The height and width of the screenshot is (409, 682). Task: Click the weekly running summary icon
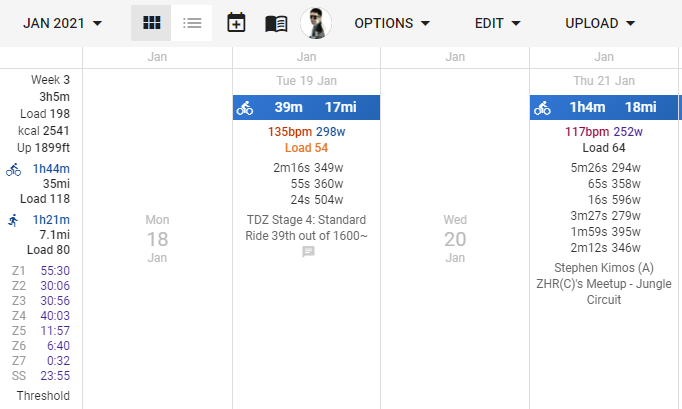coord(13,220)
